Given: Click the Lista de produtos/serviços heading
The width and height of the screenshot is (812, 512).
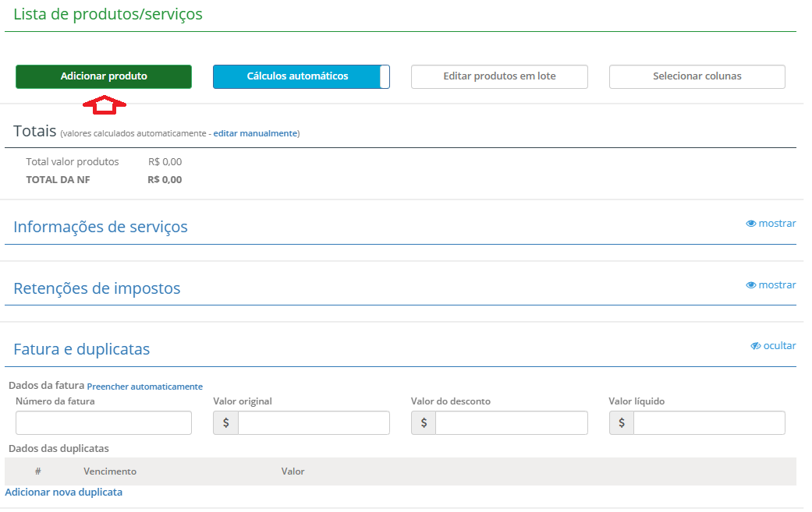Looking at the screenshot, I should pyautogui.click(x=108, y=14).
